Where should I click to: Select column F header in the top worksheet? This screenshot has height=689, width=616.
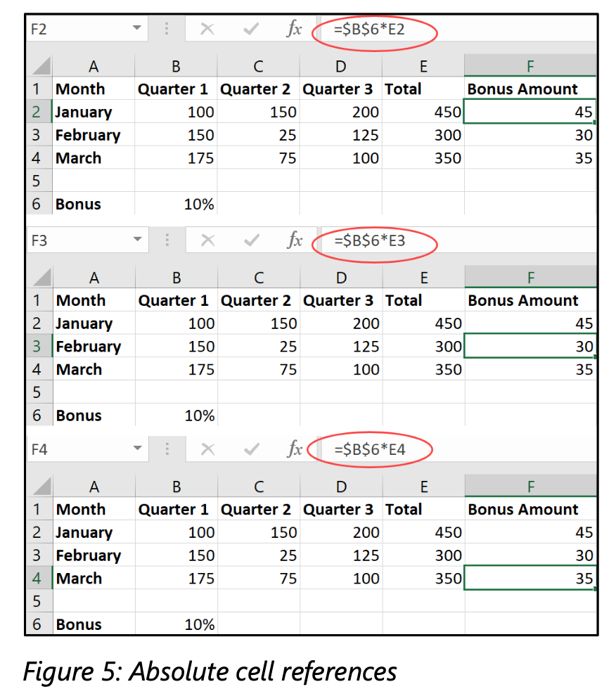click(x=530, y=66)
